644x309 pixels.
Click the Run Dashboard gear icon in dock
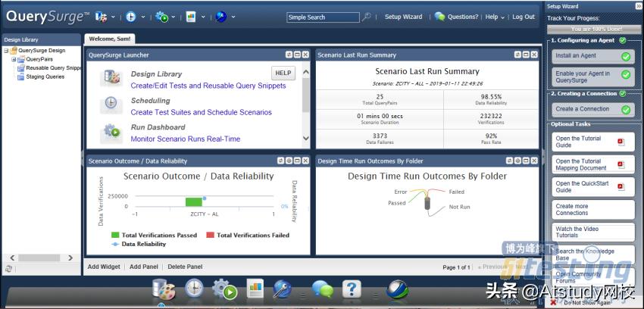coord(224,289)
